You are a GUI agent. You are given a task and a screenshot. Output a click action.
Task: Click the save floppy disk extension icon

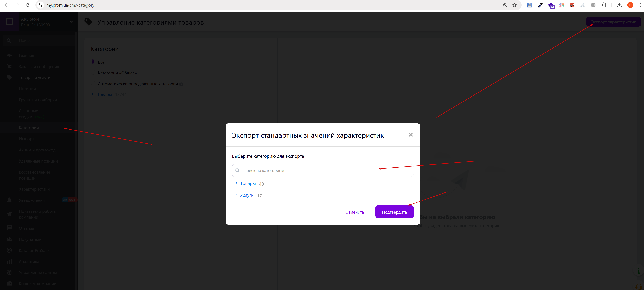click(x=530, y=5)
